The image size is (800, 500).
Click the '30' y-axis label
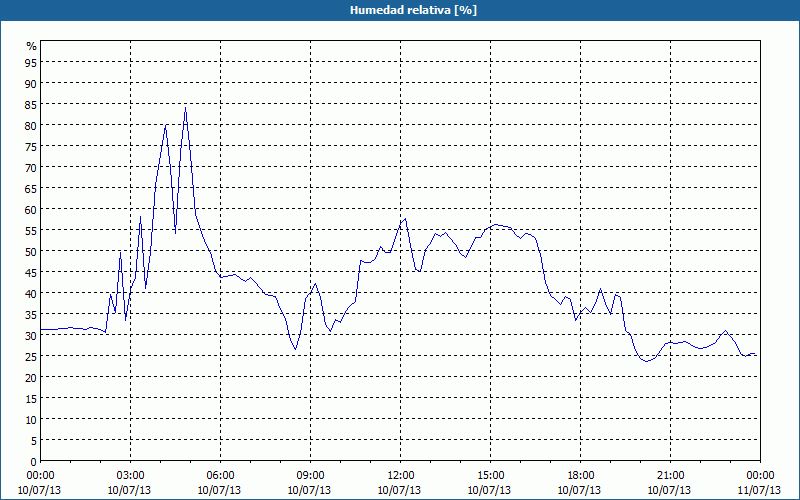pyautogui.click(x=31, y=336)
